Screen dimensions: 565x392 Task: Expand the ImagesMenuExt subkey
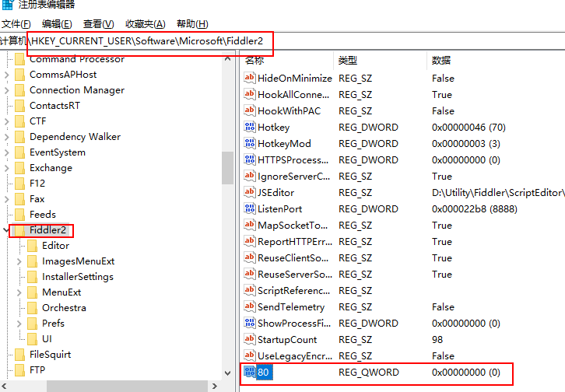19,261
